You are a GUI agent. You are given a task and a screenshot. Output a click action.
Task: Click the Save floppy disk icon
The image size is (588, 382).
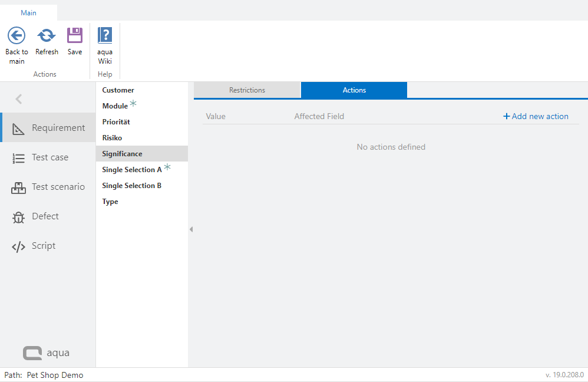click(75, 35)
